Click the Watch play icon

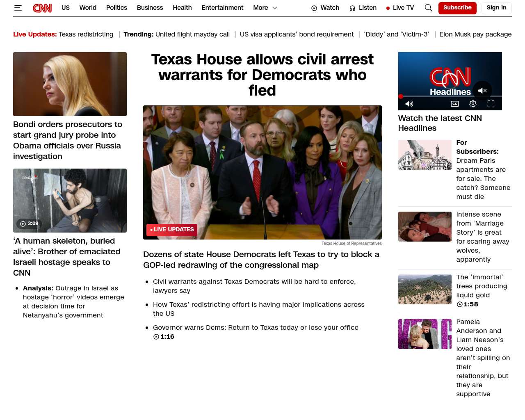coord(314,8)
